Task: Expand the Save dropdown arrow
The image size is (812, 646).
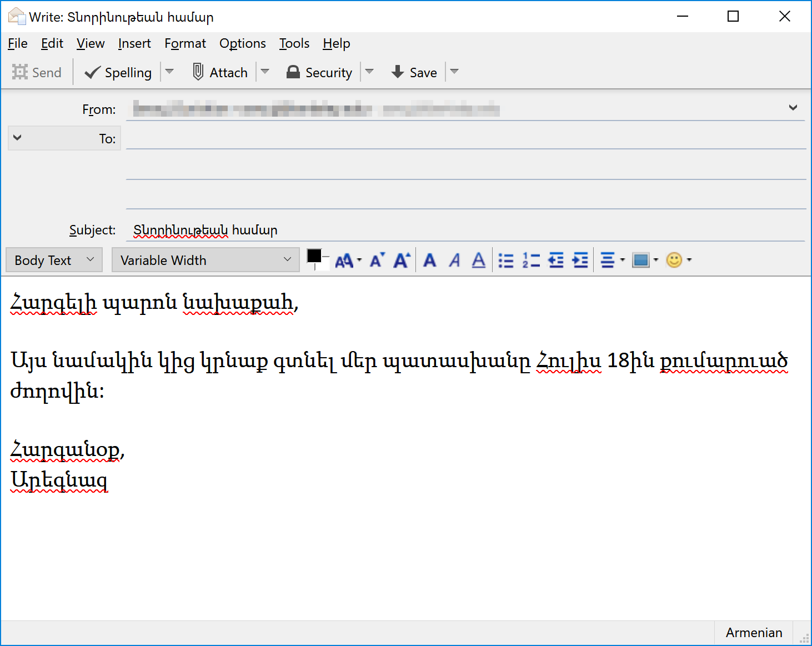Action: [454, 72]
